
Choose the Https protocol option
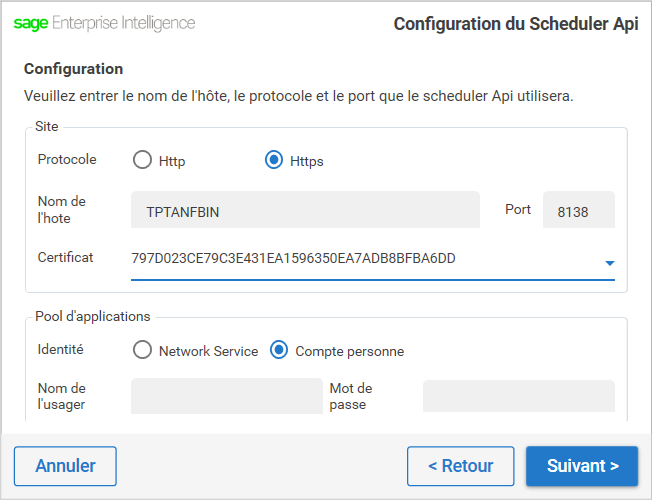click(274, 160)
